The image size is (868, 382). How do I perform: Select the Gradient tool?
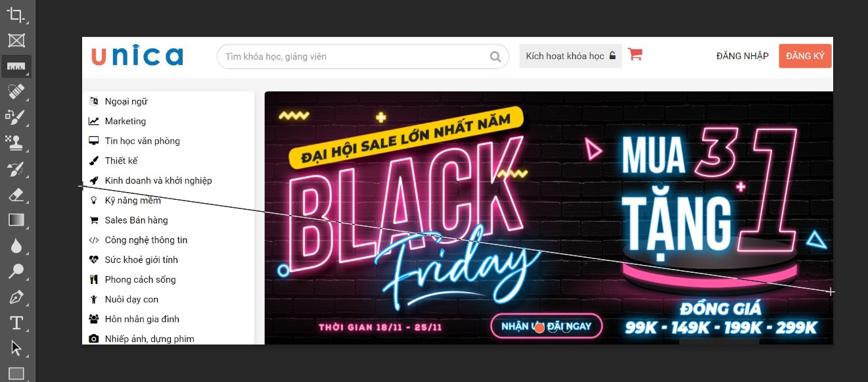point(16,220)
